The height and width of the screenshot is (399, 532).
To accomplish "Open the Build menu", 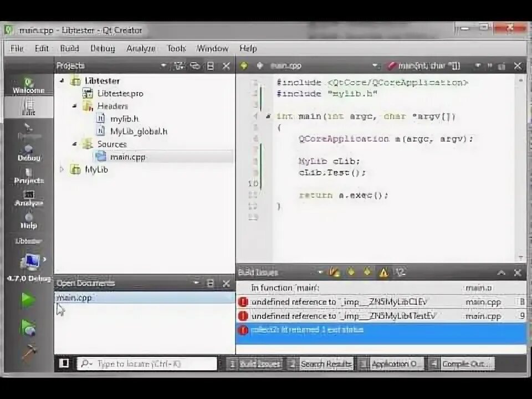I will [x=69, y=48].
